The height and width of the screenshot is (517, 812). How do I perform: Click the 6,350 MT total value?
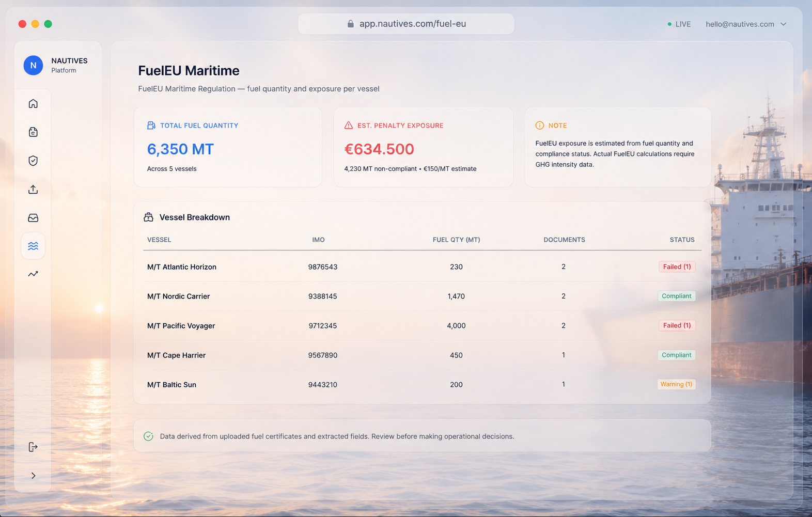(x=180, y=149)
